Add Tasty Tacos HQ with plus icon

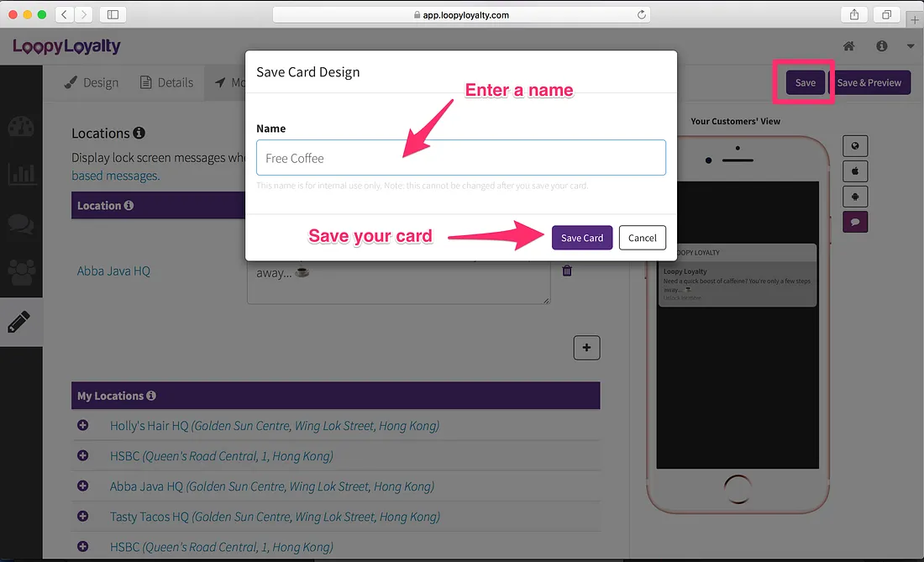tap(83, 516)
